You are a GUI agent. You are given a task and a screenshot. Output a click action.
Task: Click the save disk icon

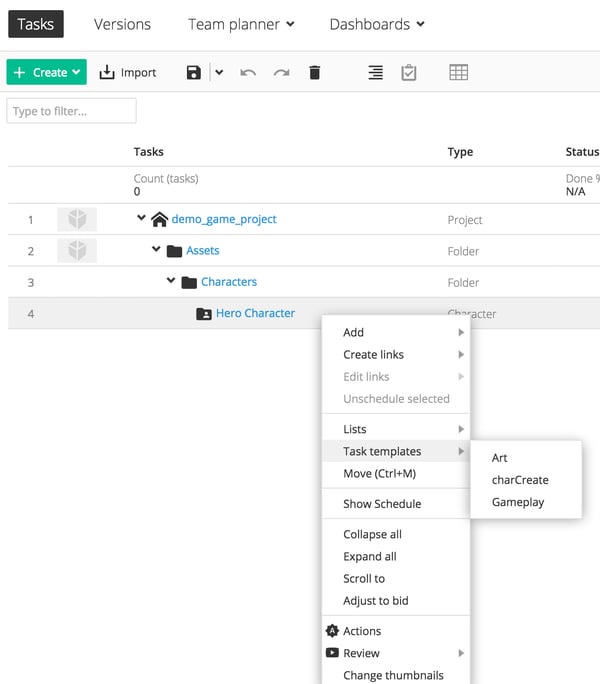(194, 73)
